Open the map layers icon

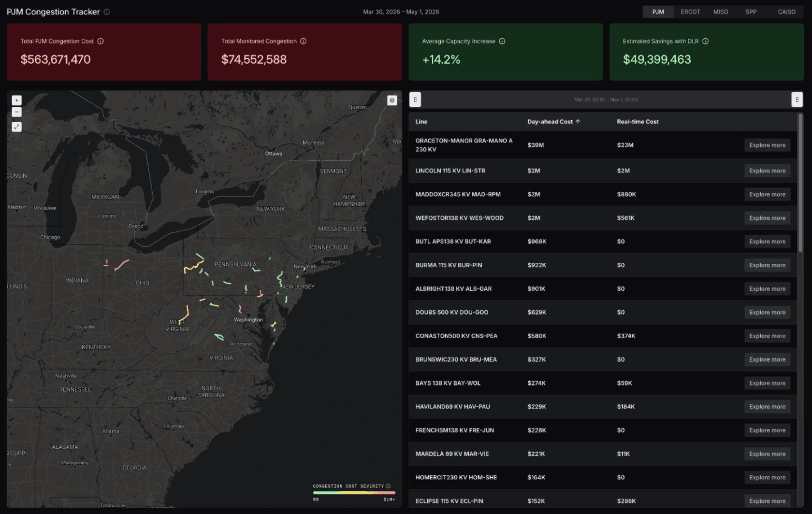tap(392, 100)
